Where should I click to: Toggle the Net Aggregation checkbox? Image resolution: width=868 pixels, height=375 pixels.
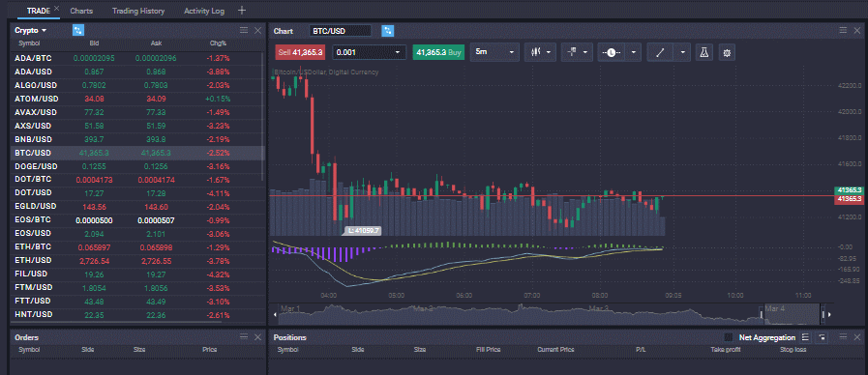click(729, 337)
